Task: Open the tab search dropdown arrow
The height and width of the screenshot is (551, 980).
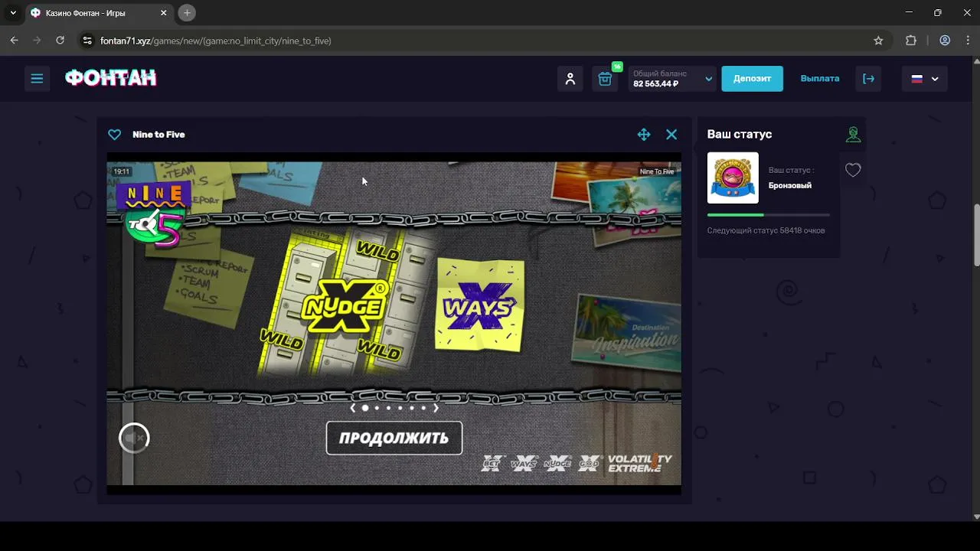Action: [x=12, y=13]
